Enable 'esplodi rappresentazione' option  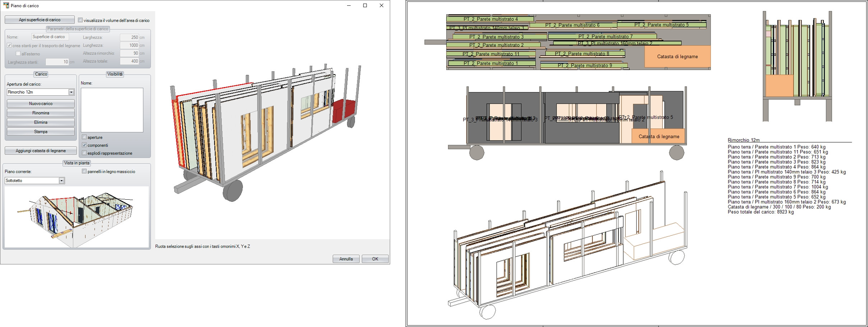coord(84,153)
